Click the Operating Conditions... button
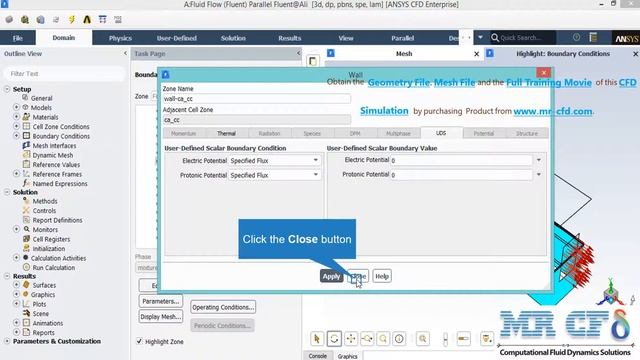640x360 pixels. coord(223,307)
